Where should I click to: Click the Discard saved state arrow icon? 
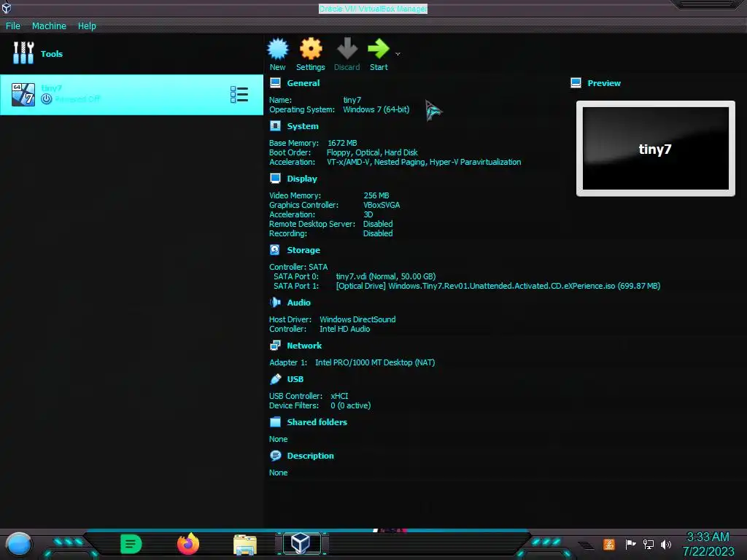point(347,49)
